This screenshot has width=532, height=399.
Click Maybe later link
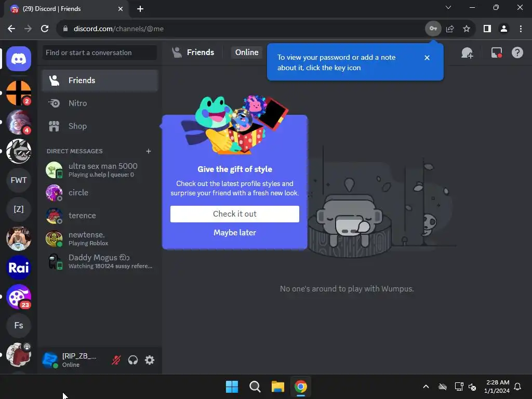(235, 233)
